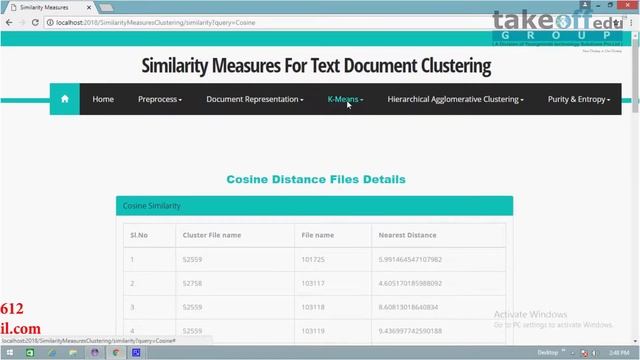
Task: Click distance value 5.991464547107982
Action: tap(410, 259)
